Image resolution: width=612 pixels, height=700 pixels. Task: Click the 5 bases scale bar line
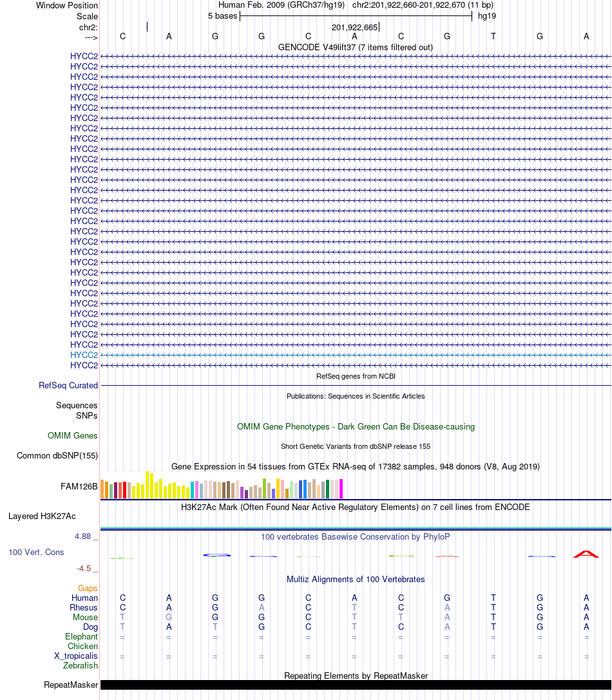pyautogui.click(x=356, y=17)
